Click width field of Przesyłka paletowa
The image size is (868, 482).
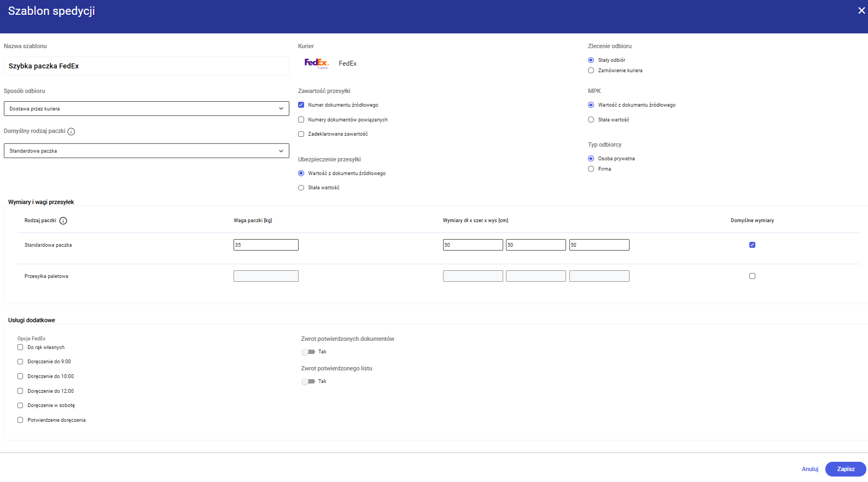click(536, 276)
